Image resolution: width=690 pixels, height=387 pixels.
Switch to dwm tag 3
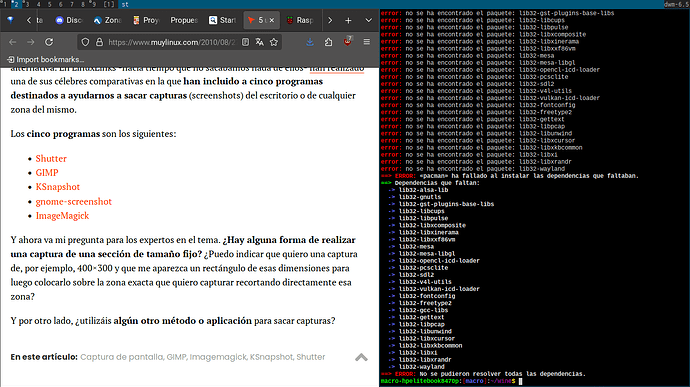[x=27, y=4]
